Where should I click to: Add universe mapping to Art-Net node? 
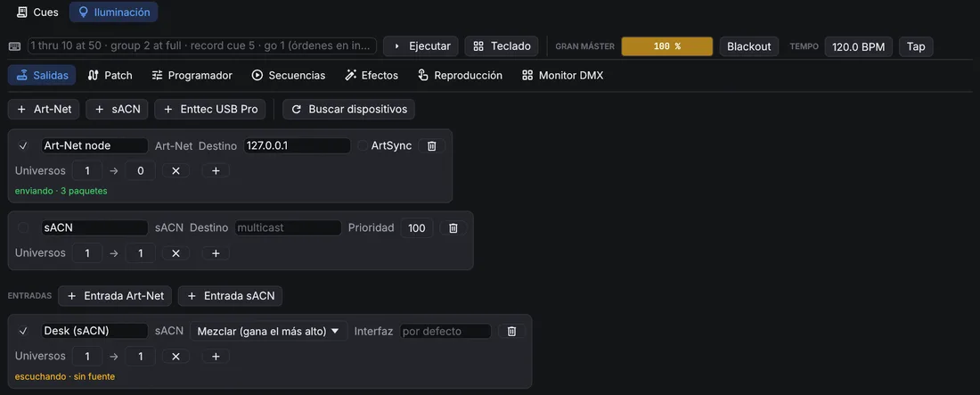[216, 171]
